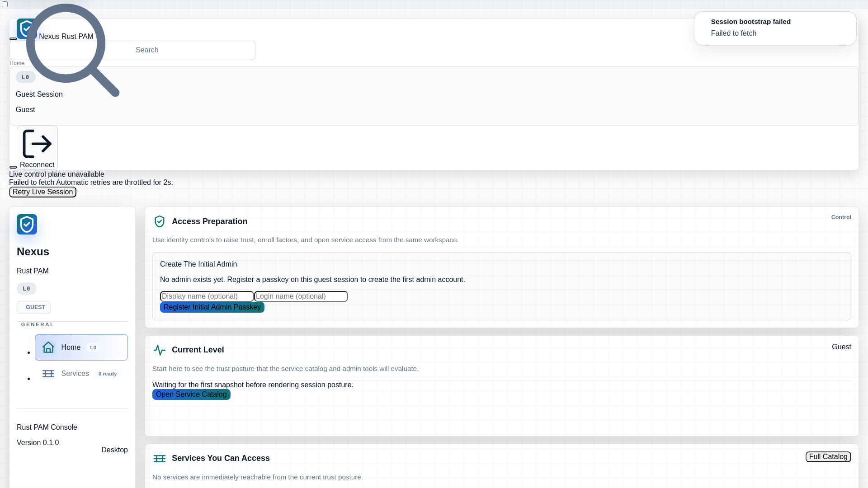
Task: Click the Rust PAM Console text
Action: 47,427
